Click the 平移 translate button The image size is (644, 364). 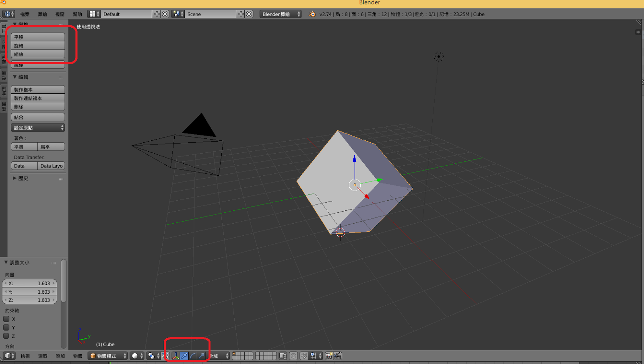click(x=38, y=37)
